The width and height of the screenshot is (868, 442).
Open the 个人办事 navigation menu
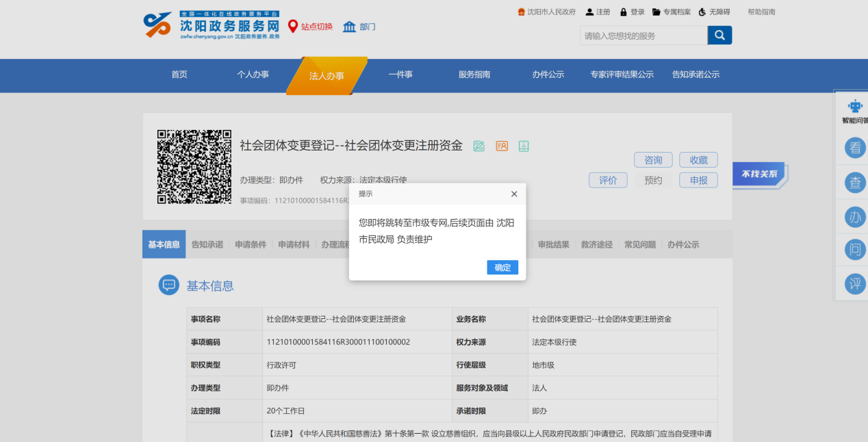tap(253, 75)
